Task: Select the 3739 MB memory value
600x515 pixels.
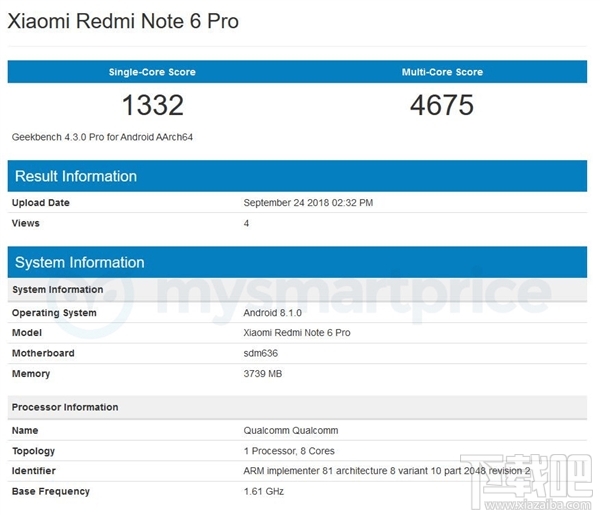Action: pos(262,373)
